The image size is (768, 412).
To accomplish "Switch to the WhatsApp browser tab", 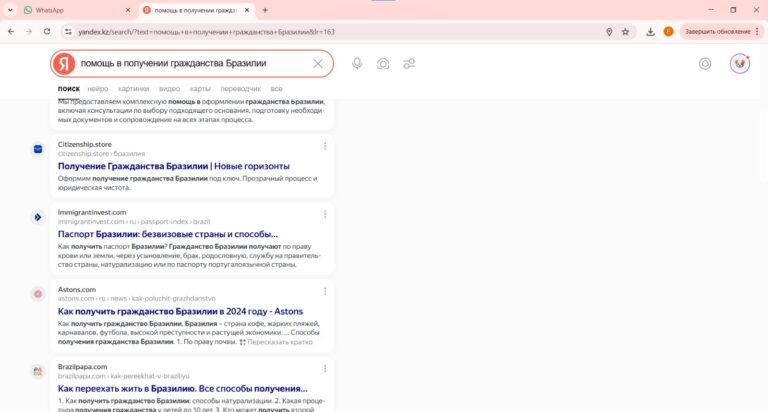I will click(70, 10).
